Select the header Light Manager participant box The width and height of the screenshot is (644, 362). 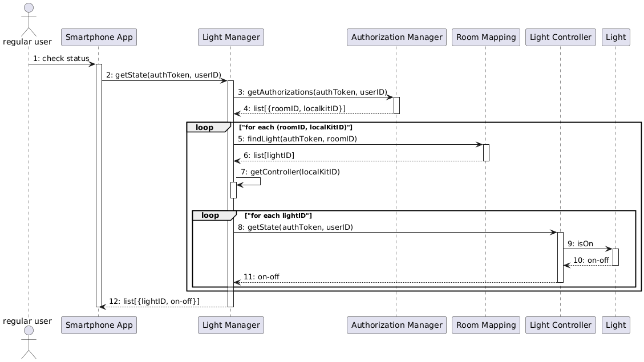[230, 38]
